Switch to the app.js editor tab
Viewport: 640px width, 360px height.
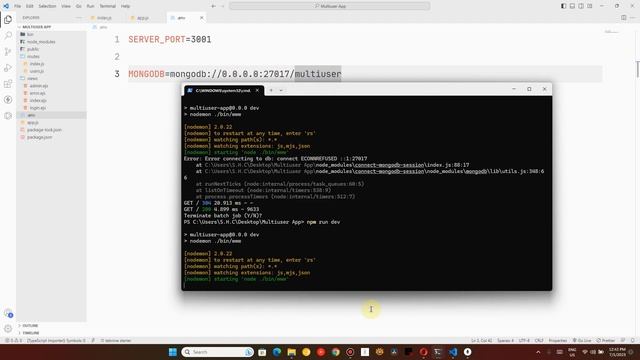point(143,18)
